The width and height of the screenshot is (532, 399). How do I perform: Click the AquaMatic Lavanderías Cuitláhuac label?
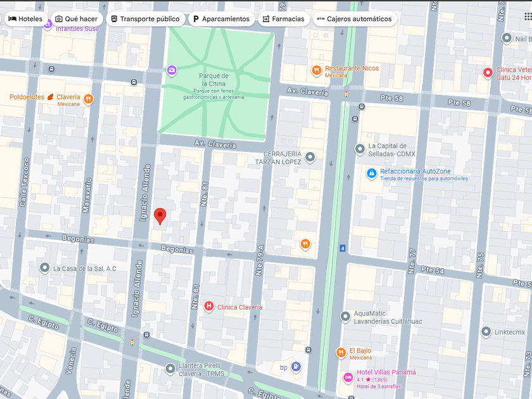click(x=388, y=317)
